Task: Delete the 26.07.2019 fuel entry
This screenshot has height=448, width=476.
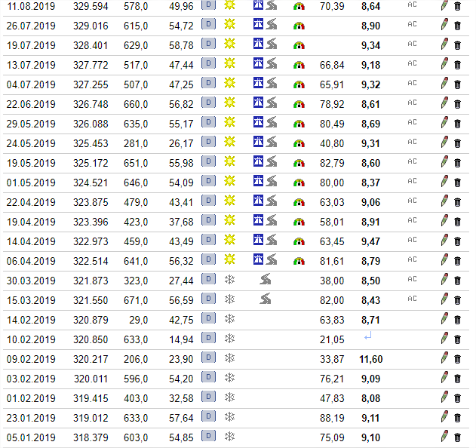Action: point(457,26)
